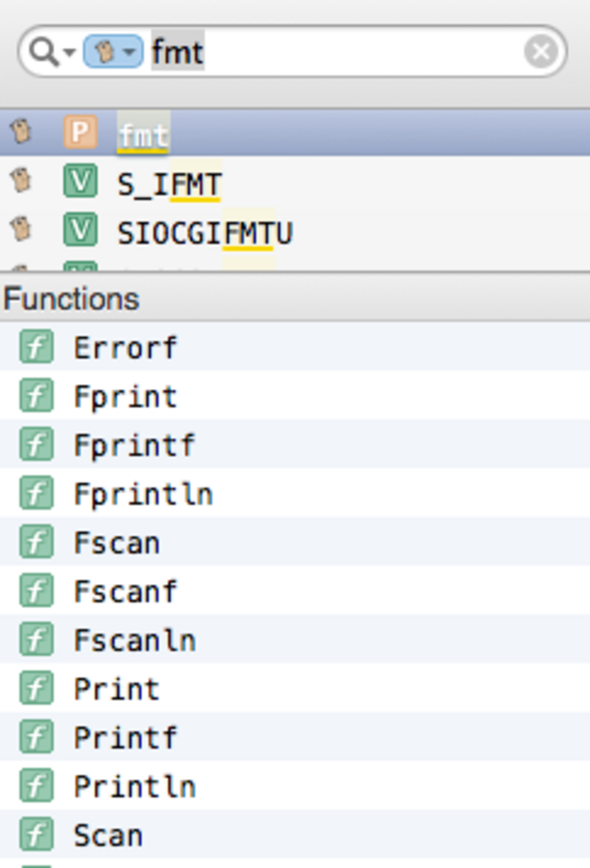Click the function icon beside Fprint
590x868 pixels.
tap(36, 396)
